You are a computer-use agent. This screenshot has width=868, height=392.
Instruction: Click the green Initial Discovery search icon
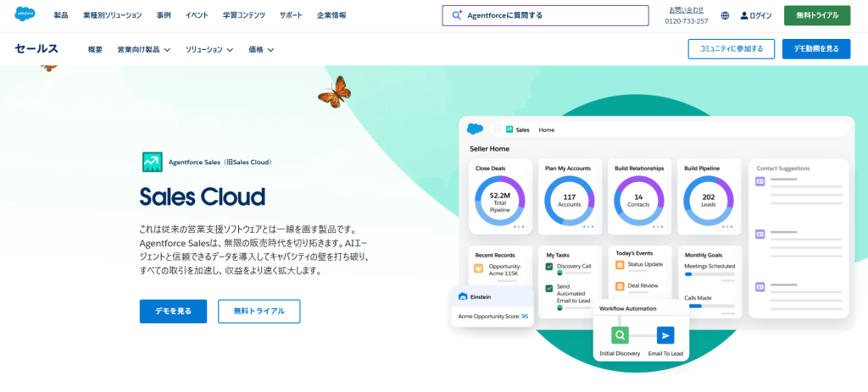click(620, 334)
